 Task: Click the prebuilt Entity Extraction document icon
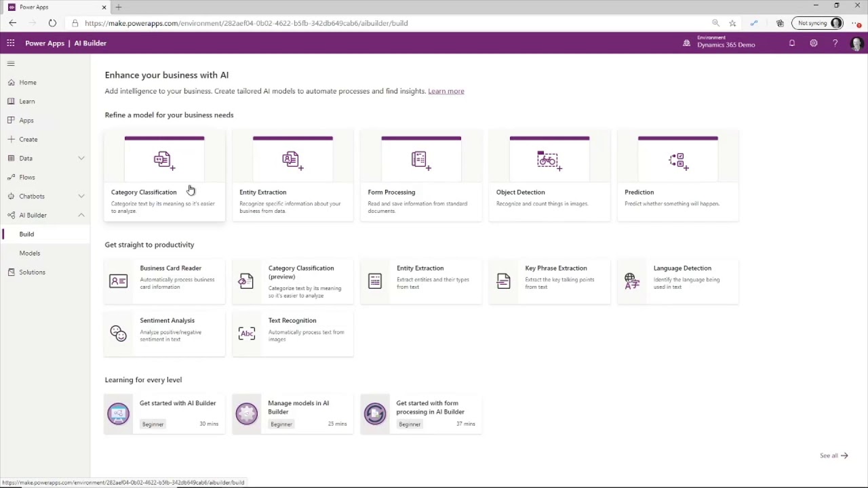[375, 281]
